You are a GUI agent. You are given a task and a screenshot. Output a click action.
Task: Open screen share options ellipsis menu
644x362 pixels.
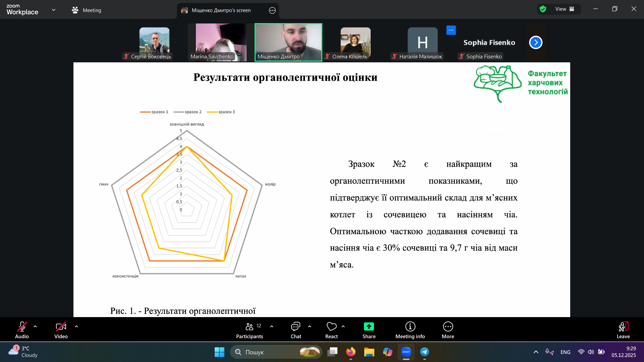(272, 10)
